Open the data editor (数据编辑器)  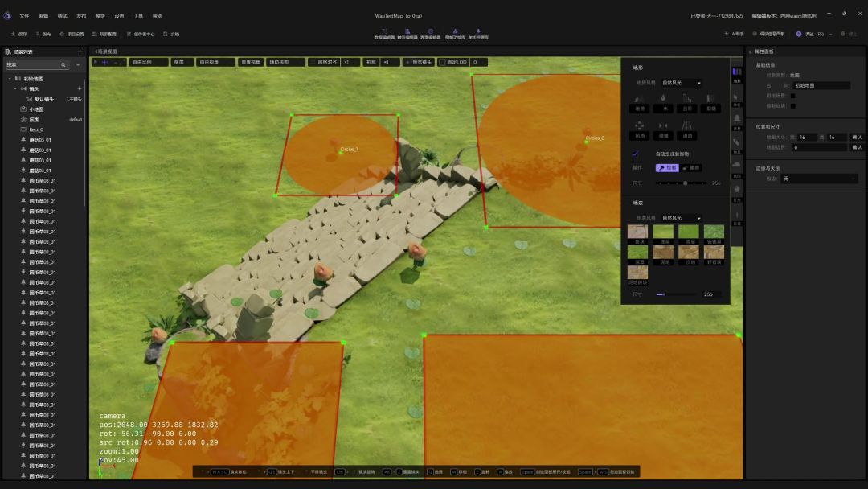pyautogui.click(x=384, y=34)
